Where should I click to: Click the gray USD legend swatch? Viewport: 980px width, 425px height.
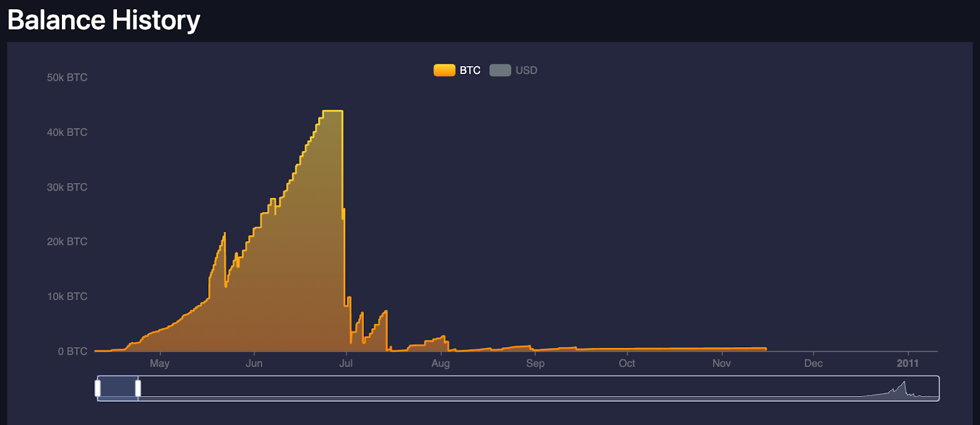pyautogui.click(x=500, y=70)
